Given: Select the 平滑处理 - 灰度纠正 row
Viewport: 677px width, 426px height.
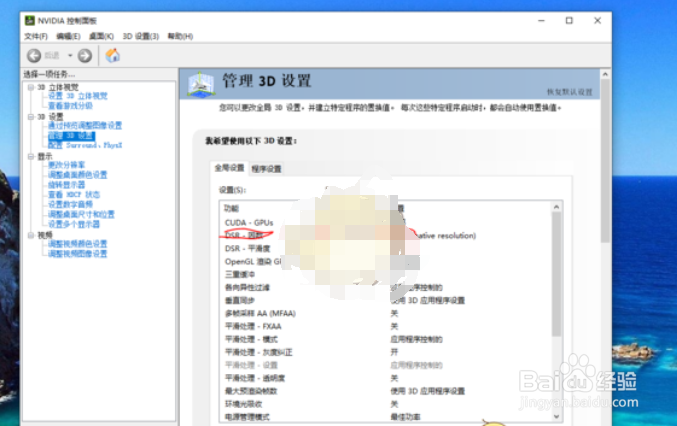Looking at the screenshot, I should [x=386, y=352].
